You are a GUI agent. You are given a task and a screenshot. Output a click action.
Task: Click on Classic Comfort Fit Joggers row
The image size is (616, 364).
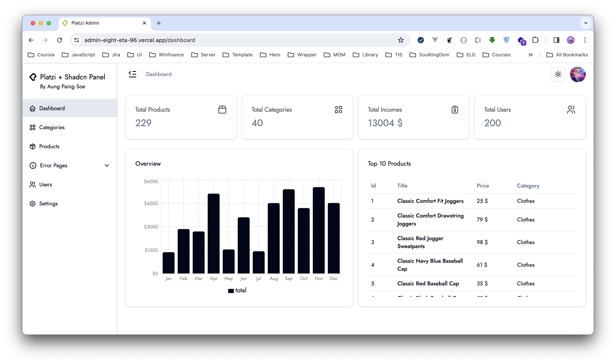pyautogui.click(x=472, y=201)
